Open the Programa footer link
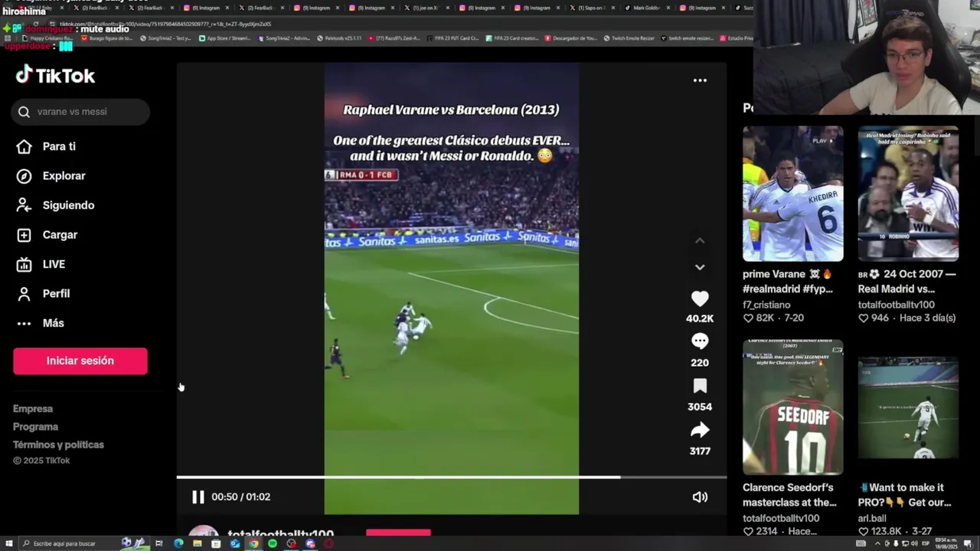This screenshot has height=551, width=980. 35,427
